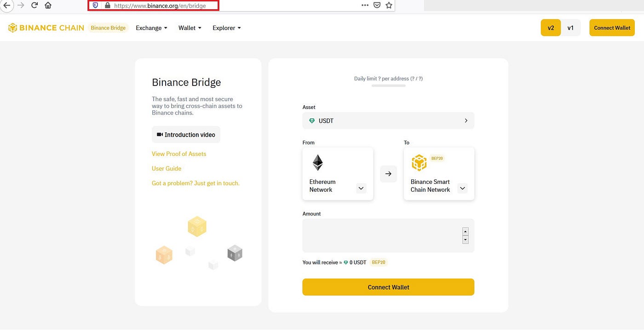Click the BEP20 tag on the To card
The image size is (644, 332).
click(x=437, y=159)
